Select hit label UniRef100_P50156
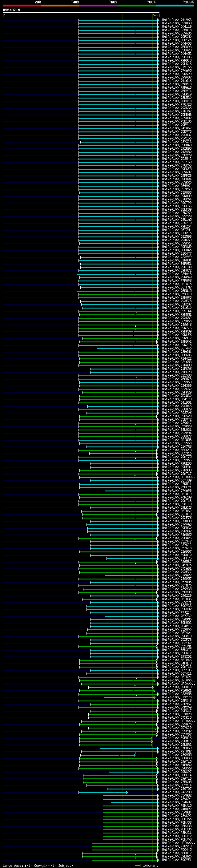The width and height of the screenshot is (197, 868). [x=177, y=138]
